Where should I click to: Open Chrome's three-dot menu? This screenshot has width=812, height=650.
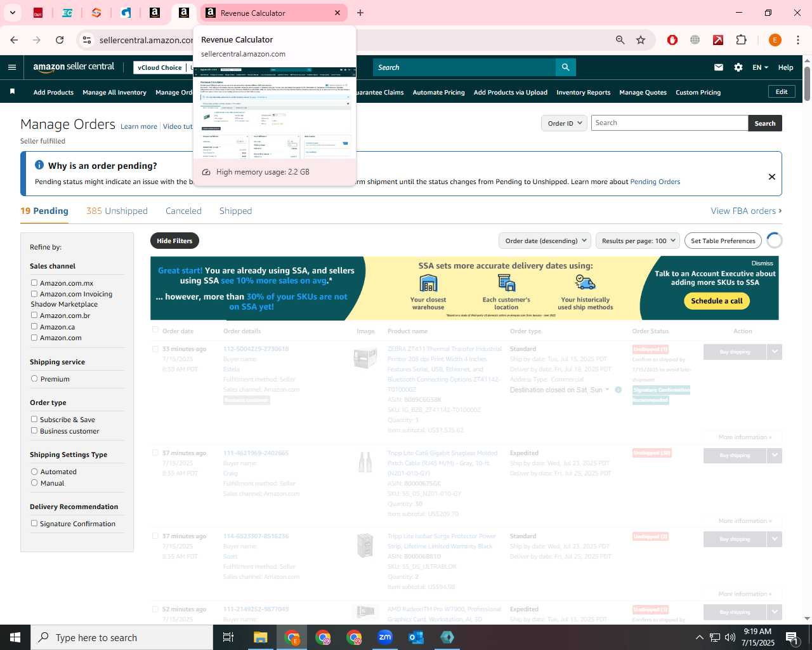tap(798, 40)
